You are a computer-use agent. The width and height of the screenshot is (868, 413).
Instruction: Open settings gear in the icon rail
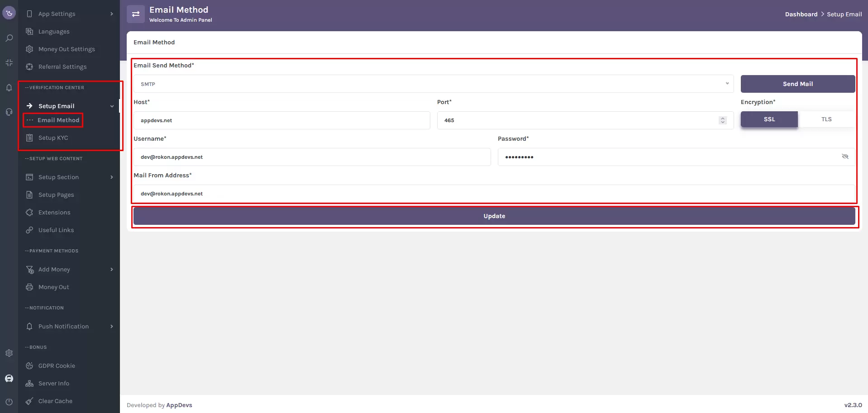coord(9,353)
